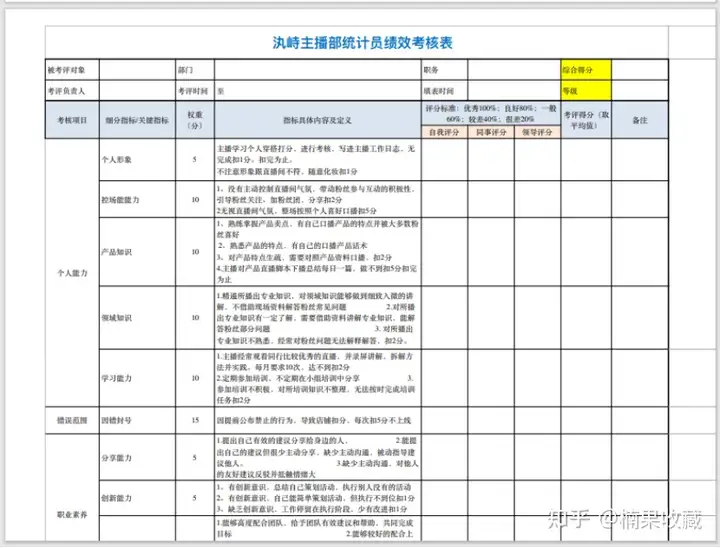This screenshot has height=548, width=720.
Task: Click the empty 部门 value cell
Action: pyautogui.click(x=318, y=70)
